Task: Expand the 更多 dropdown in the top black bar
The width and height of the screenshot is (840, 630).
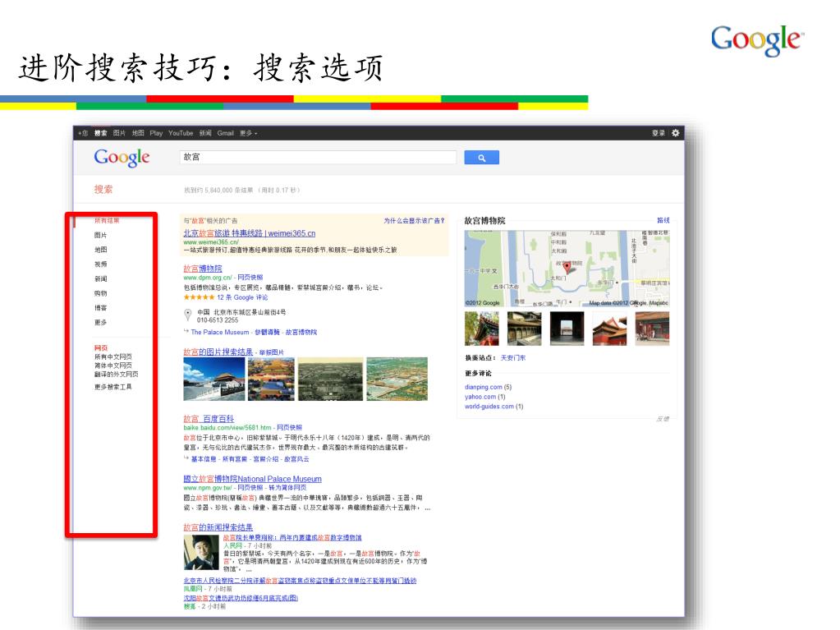Action: (248, 133)
